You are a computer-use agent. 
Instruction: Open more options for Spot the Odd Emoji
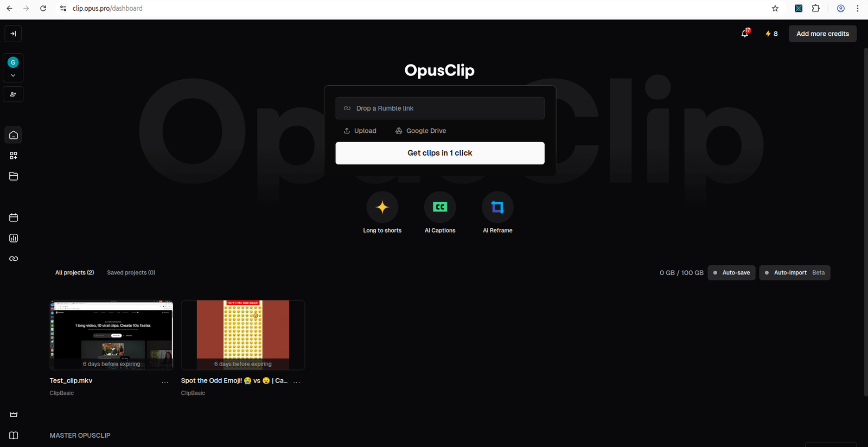coord(297,382)
